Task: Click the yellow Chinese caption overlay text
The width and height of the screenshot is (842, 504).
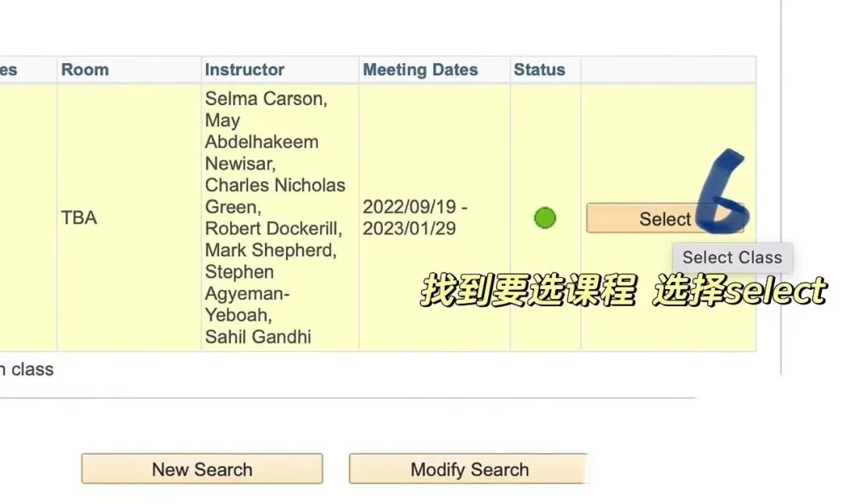Action: coord(622,291)
